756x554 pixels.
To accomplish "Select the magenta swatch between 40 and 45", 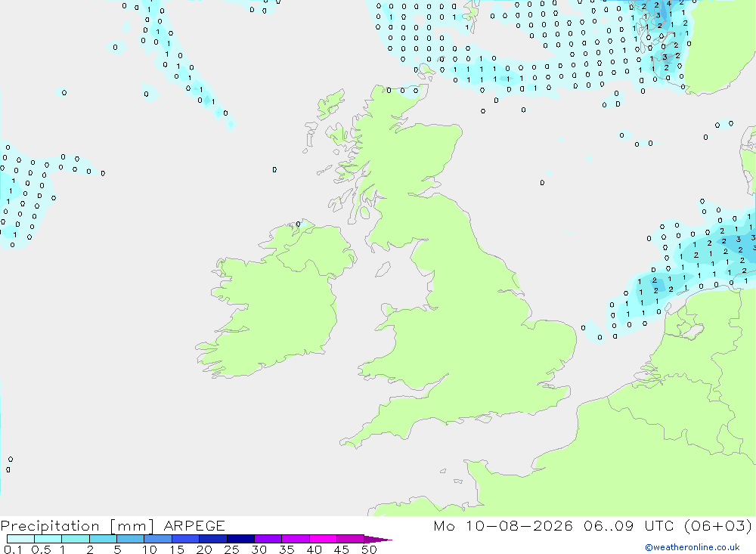I will pyautogui.click(x=323, y=539).
